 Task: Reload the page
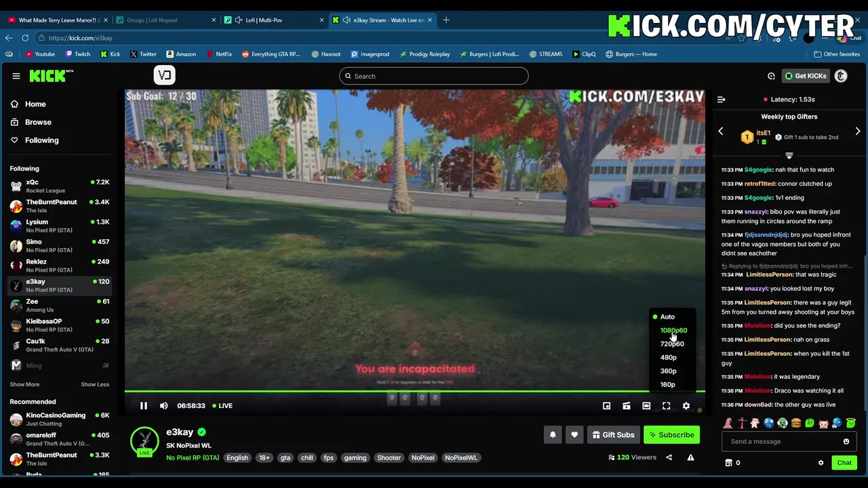25,38
